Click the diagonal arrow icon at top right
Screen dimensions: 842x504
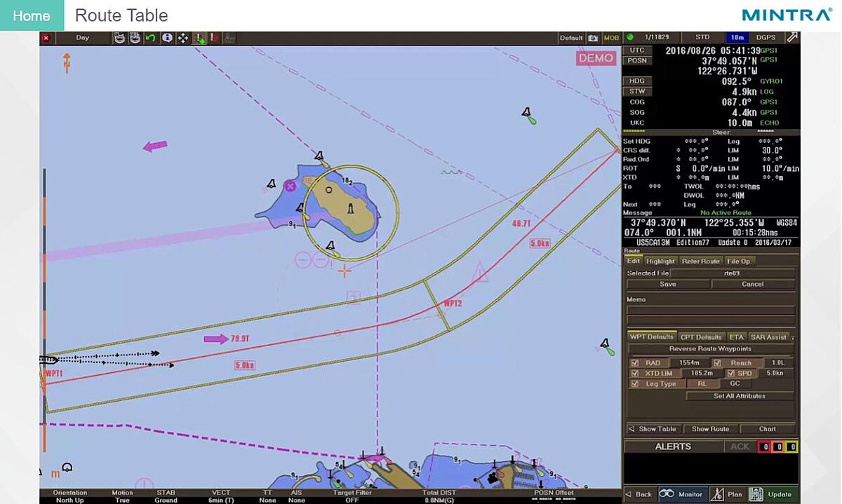tap(792, 37)
